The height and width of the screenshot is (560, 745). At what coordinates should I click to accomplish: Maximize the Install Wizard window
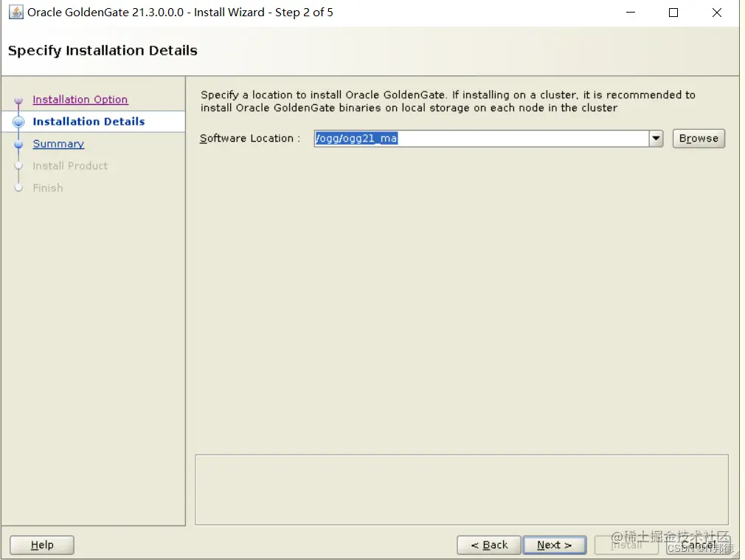click(x=673, y=13)
